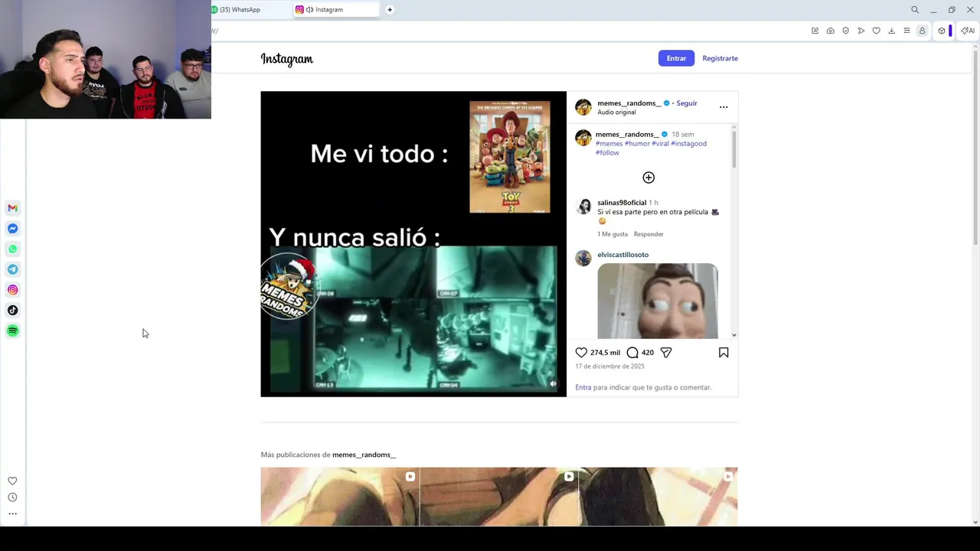Screen dimensions: 980x551
Task: Load more comments plus circle
Action: tap(648, 178)
